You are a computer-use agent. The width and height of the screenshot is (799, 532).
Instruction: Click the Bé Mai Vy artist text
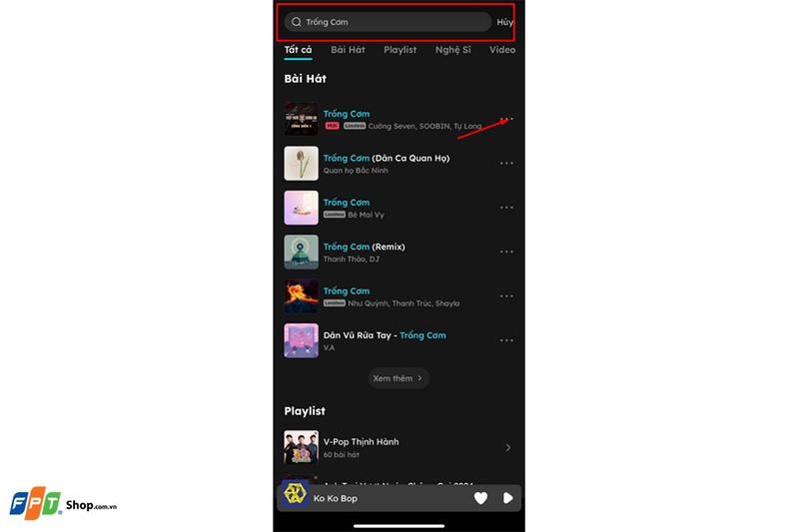[366, 215]
